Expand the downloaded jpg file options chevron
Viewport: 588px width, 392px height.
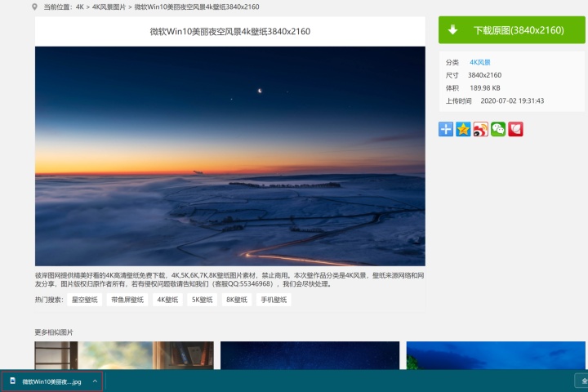coord(96,381)
